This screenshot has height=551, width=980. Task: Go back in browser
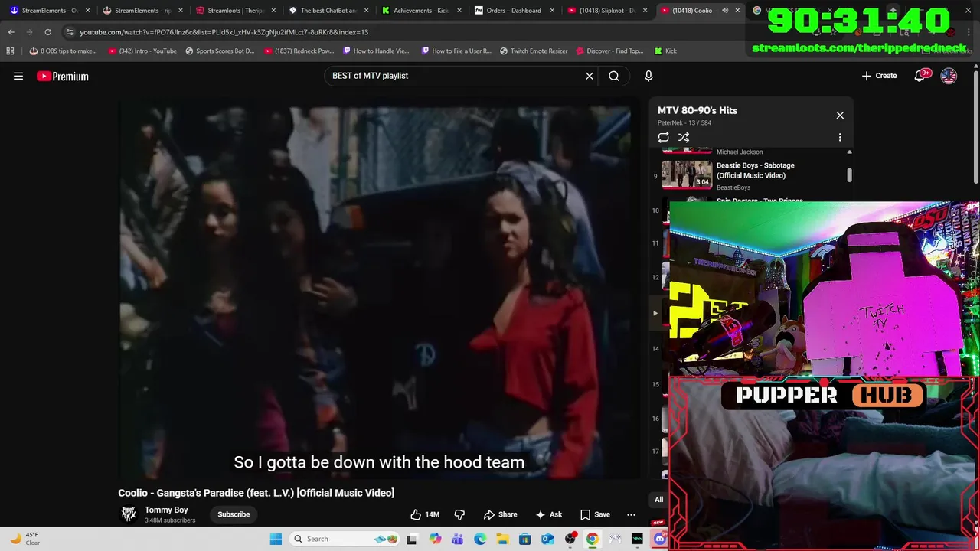point(11,32)
